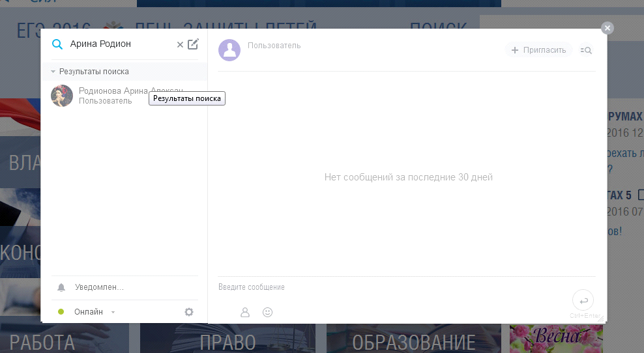The height and width of the screenshot is (353, 644).
Task: Click the notifications bell icon
Action: click(x=61, y=287)
